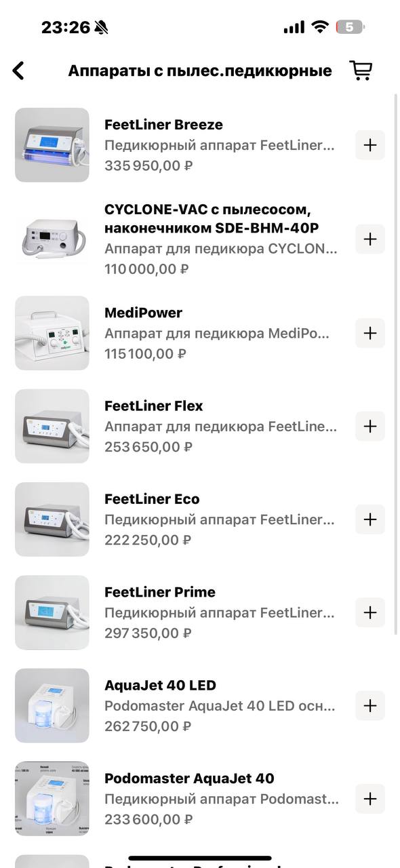Screen dimensions: 400x868
Task: Open the shopping cart
Action: coord(361,71)
